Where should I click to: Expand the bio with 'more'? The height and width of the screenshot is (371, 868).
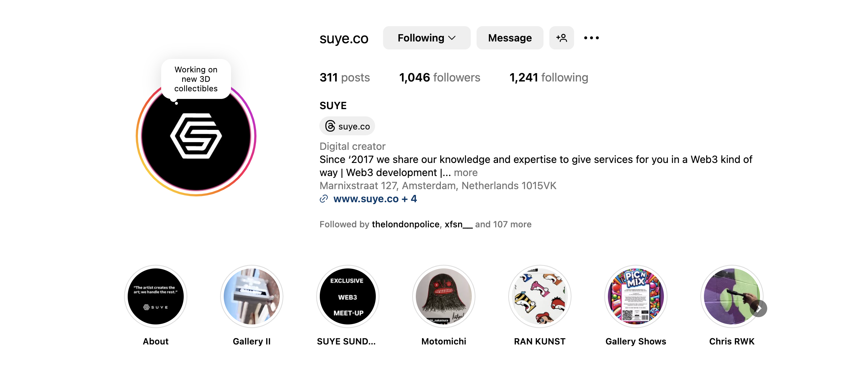(466, 173)
